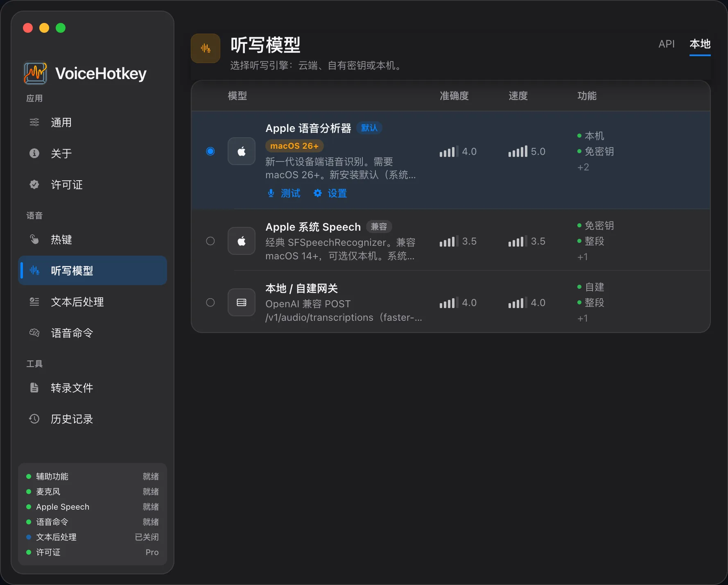Click the orange waveform header icon
Viewport: 728px width, 585px height.
206,48
